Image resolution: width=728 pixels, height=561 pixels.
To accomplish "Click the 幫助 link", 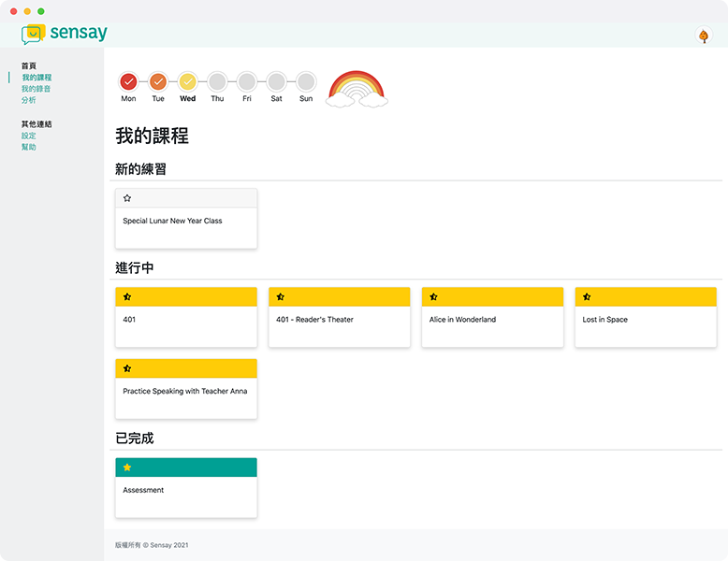I will pos(29,147).
